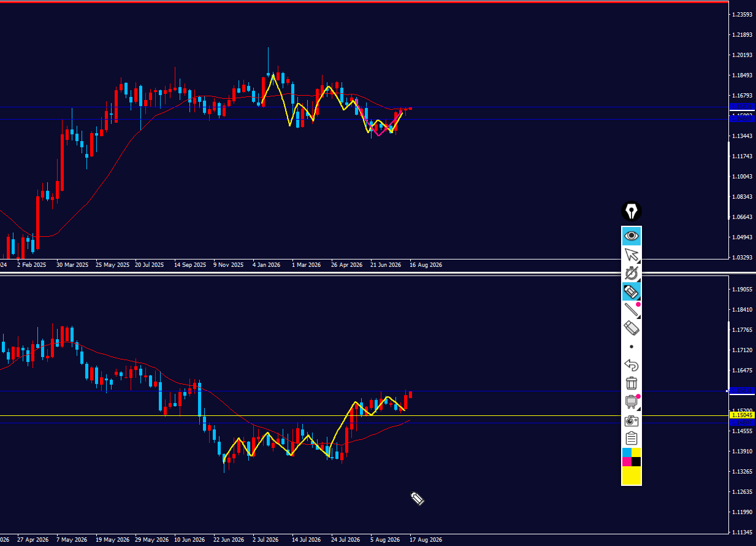Click the '16 Aug 2026' date label
The height and width of the screenshot is (546, 756).
click(x=426, y=265)
